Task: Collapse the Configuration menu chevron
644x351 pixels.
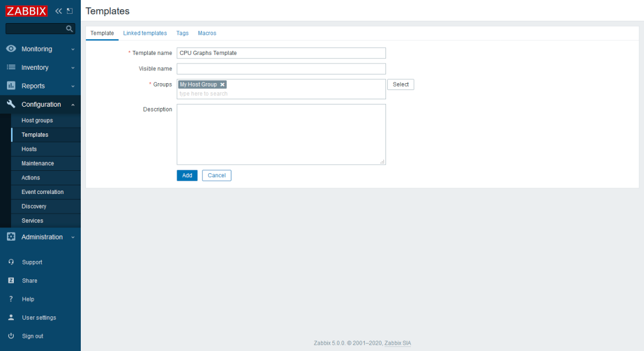Action: click(73, 105)
